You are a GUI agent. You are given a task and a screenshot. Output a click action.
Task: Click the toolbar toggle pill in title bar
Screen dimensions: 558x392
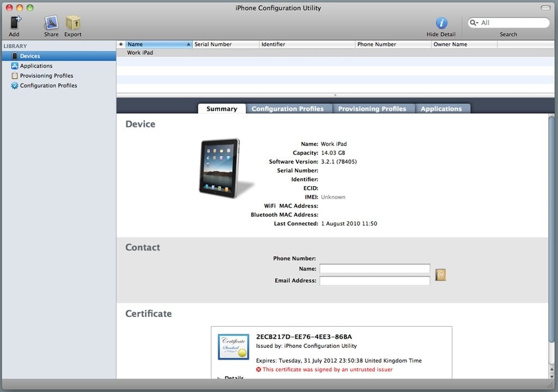tap(545, 8)
